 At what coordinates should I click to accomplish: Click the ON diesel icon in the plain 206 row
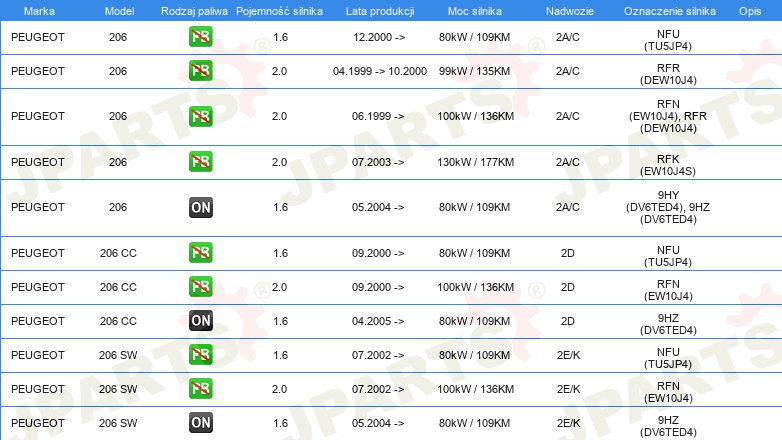pos(200,207)
